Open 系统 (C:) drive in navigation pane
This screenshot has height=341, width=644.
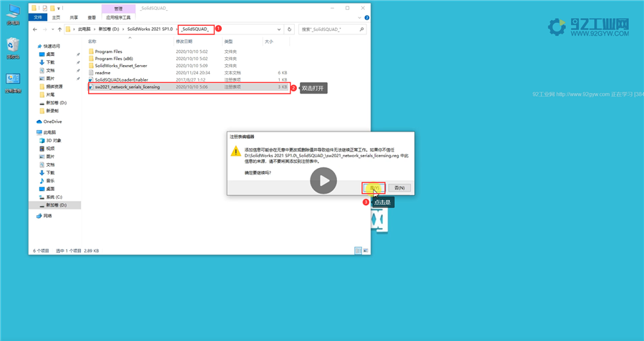(x=54, y=197)
